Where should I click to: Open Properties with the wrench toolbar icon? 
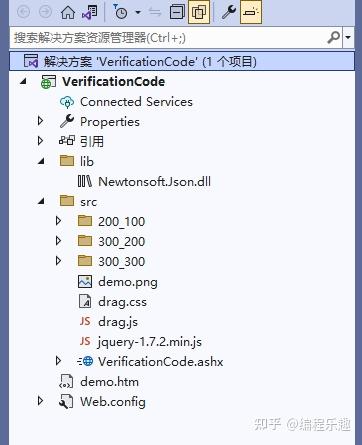[x=229, y=12]
